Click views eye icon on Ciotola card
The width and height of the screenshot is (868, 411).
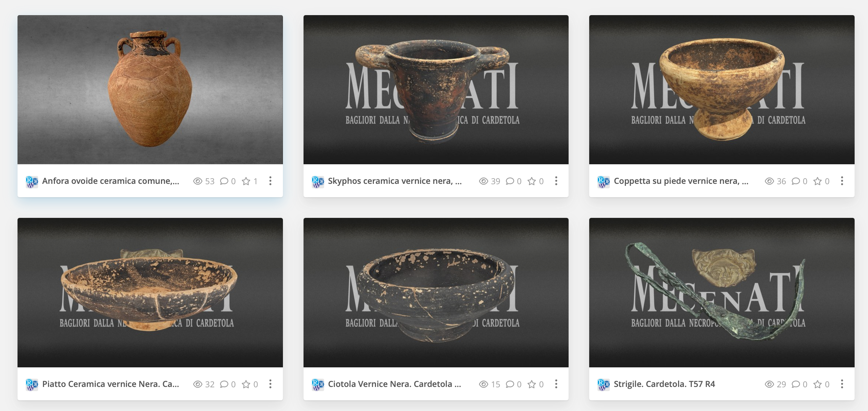pos(483,384)
